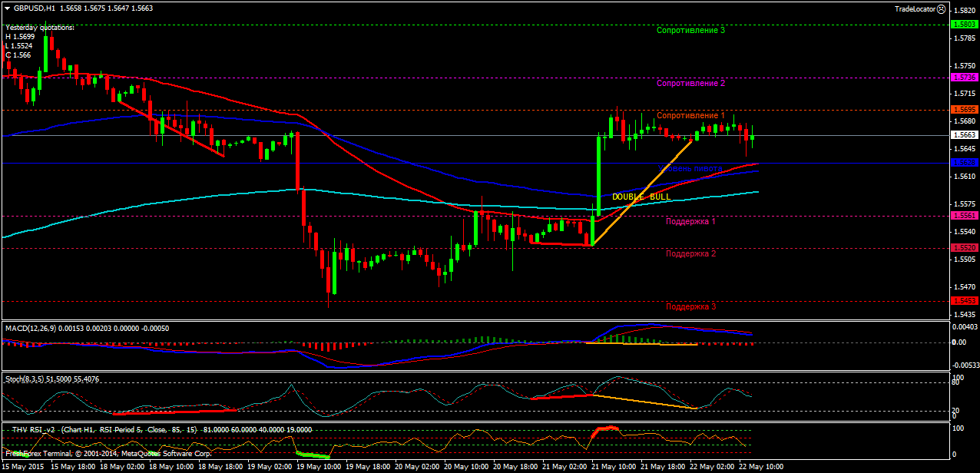Click the 15 May 18:00 time label
Image resolution: width=980 pixels, height=473 pixels.
click(74, 467)
